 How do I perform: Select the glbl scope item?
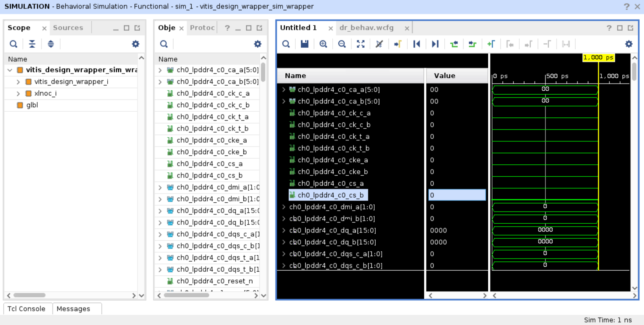32,105
